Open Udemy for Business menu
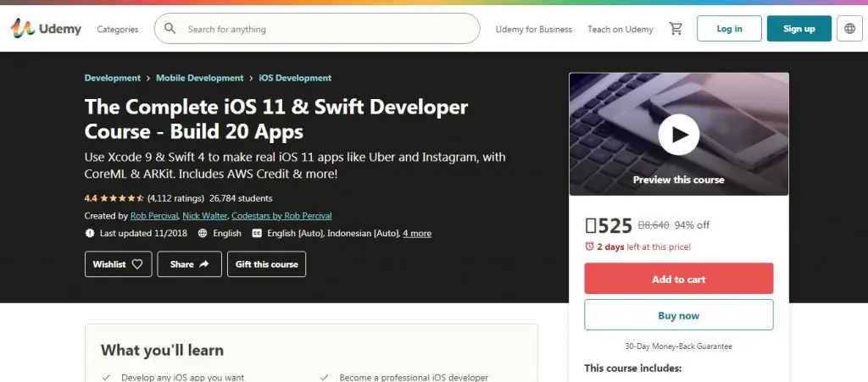The height and width of the screenshot is (382, 868). (534, 29)
